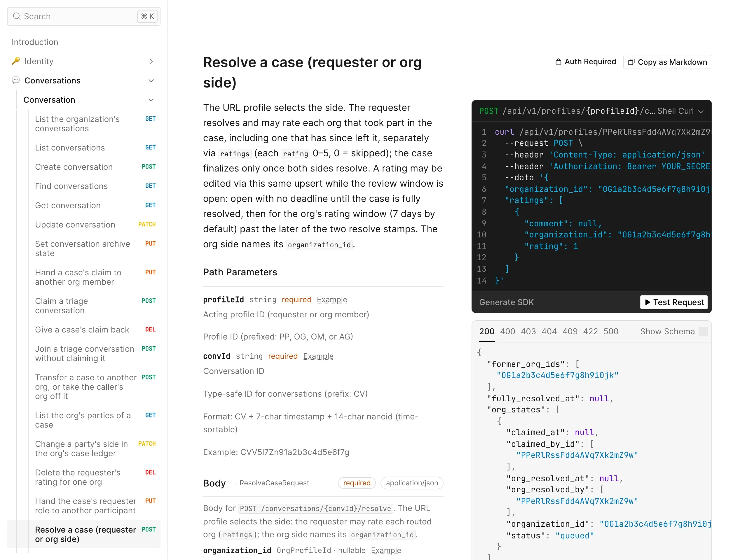Click the Copy as Markdown copy icon
The width and height of the screenshot is (747, 560).
point(631,62)
